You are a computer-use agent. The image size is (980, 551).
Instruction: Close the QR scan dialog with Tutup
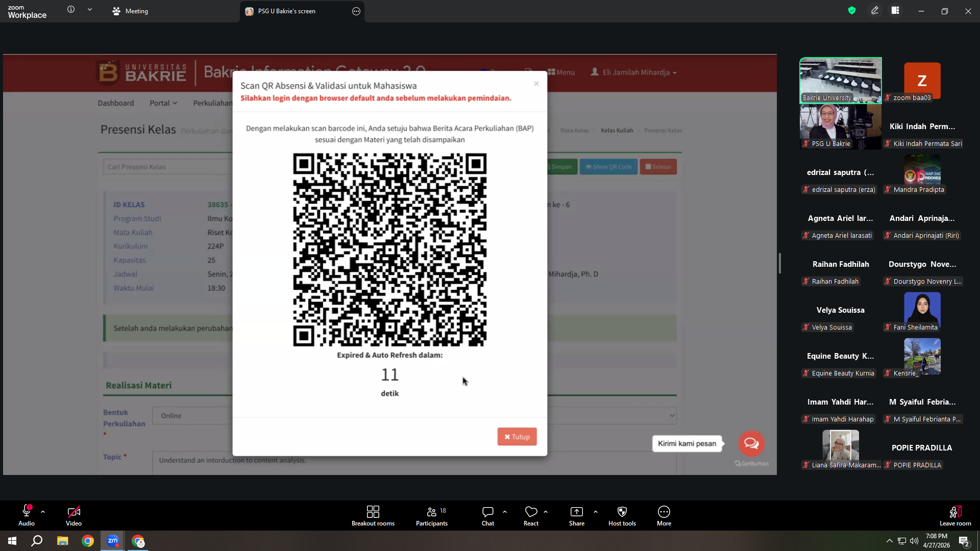[517, 437]
